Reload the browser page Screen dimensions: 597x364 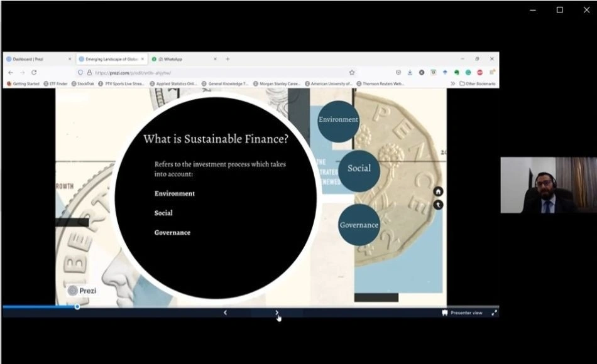click(34, 72)
